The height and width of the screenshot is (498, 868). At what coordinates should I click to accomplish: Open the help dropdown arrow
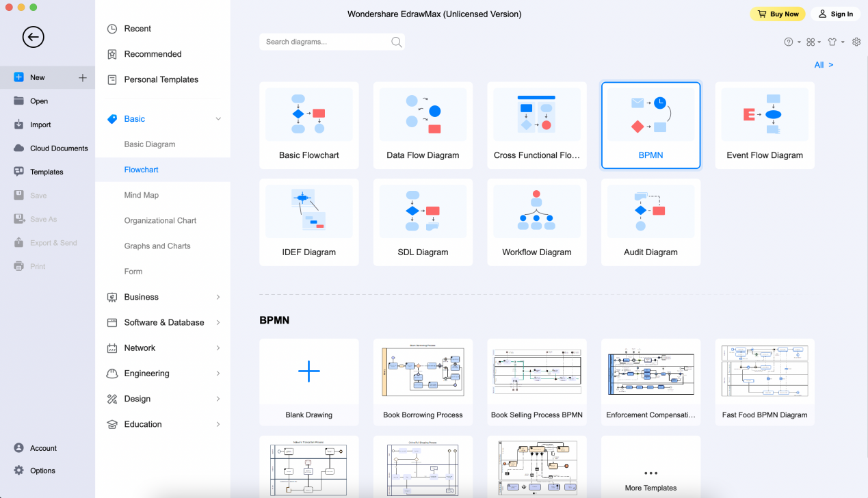point(799,42)
